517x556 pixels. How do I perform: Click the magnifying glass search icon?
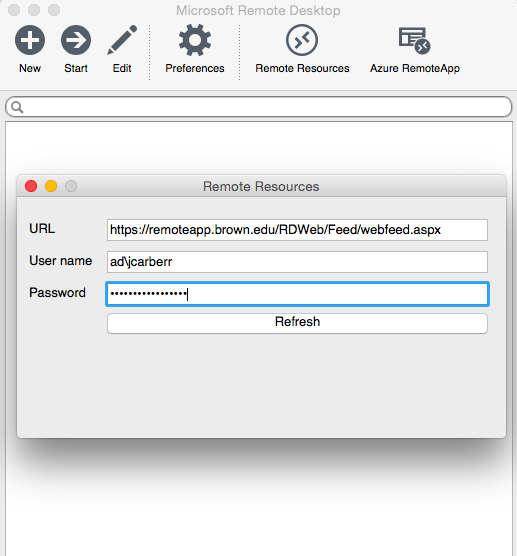[17, 107]
